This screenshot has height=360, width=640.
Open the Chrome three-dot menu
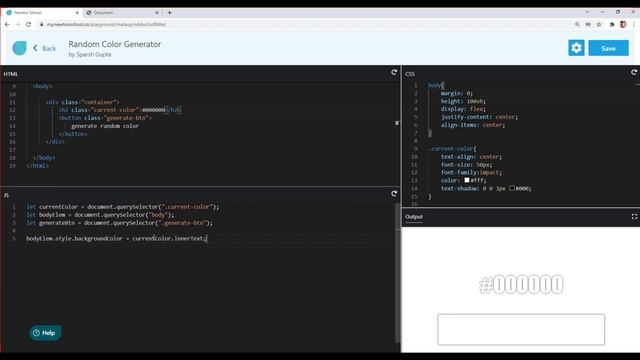(634, 24)
